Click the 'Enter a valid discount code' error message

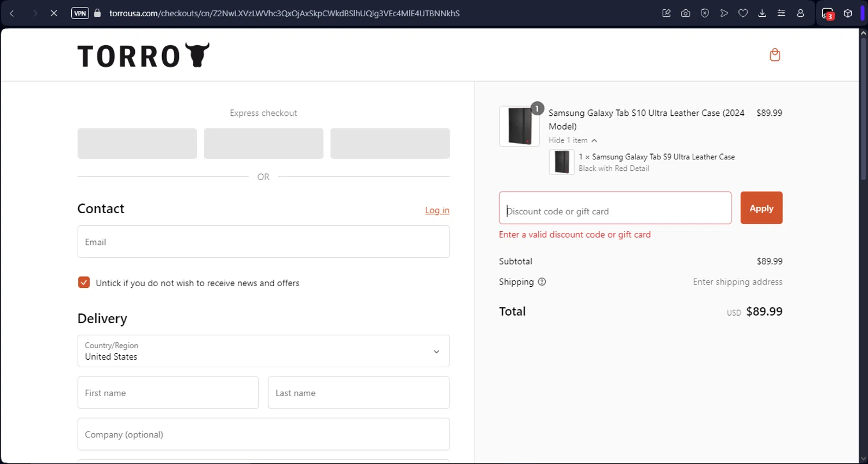(575, 235)
